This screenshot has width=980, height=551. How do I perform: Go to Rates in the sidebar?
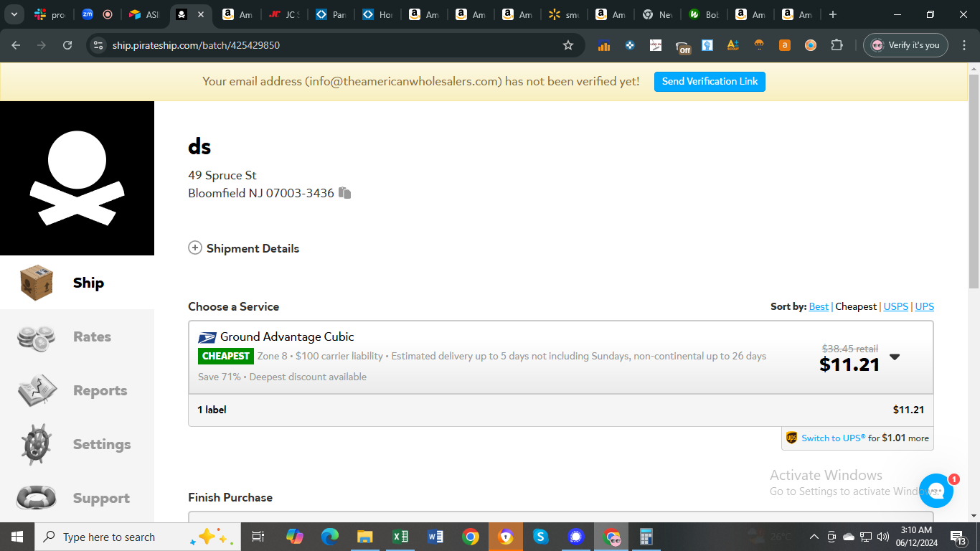77,336
